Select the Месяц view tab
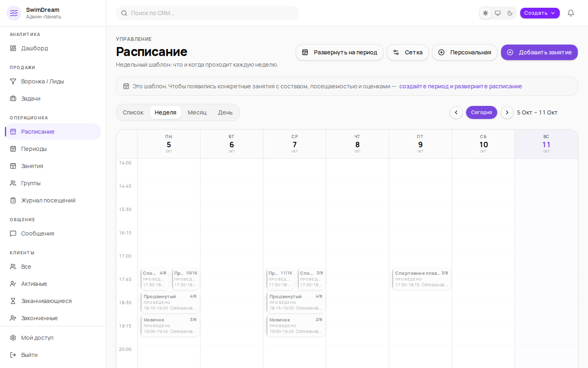 [x=197, y=112]
